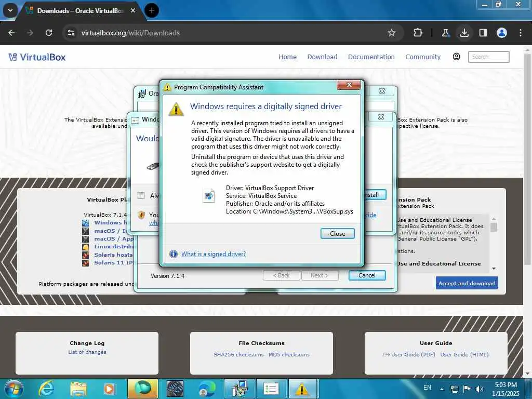Click Cancel in the VirtualBox installer window

[x=367, y=275]
